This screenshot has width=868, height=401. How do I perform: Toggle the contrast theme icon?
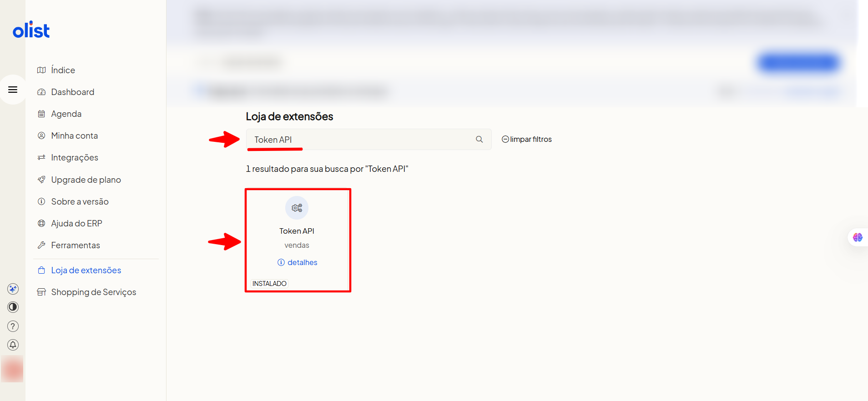pos(13,307)
